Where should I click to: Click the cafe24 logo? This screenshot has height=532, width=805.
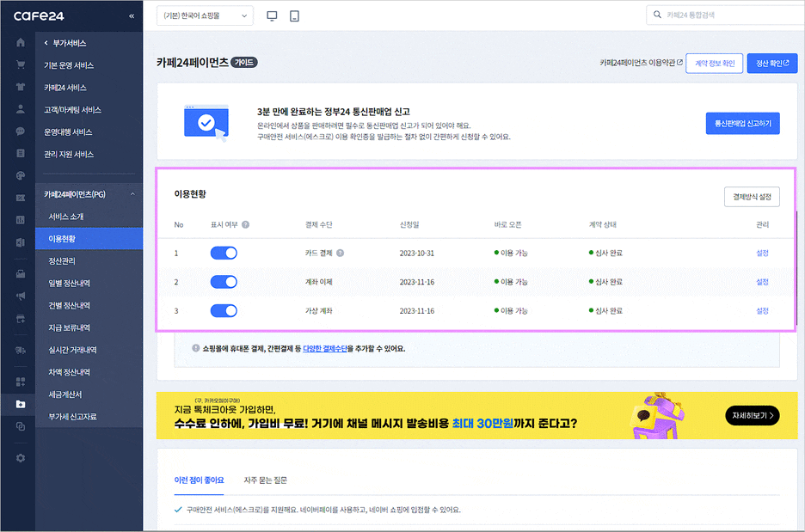coord(39,16)
